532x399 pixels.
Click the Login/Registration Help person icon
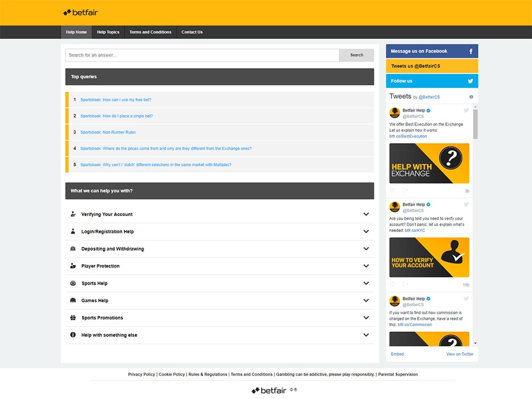73,231
